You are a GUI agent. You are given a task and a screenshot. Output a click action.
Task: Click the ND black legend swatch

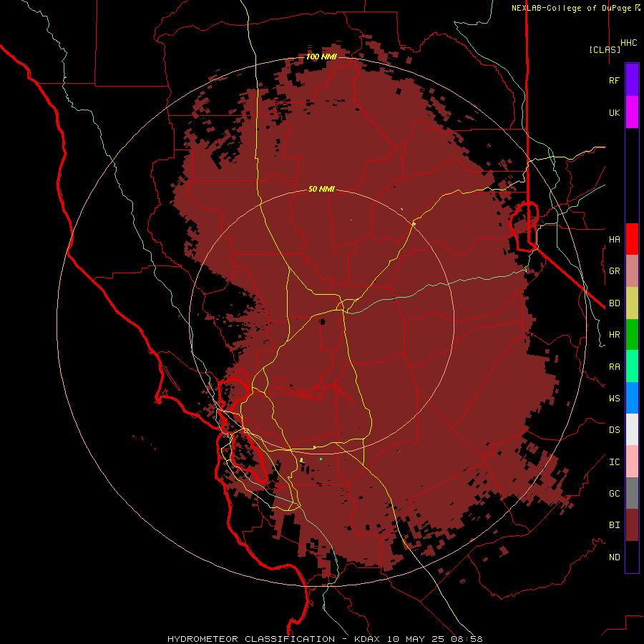[x=632, y=557]
